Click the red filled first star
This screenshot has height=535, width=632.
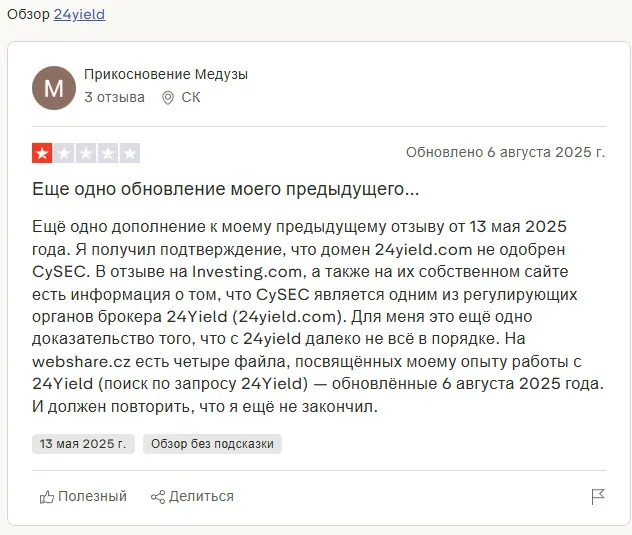coord(42,153)
